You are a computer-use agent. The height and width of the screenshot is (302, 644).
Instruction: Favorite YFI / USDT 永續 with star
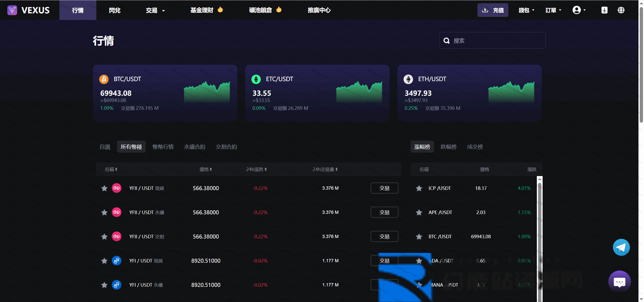click(x=104, y=285)
